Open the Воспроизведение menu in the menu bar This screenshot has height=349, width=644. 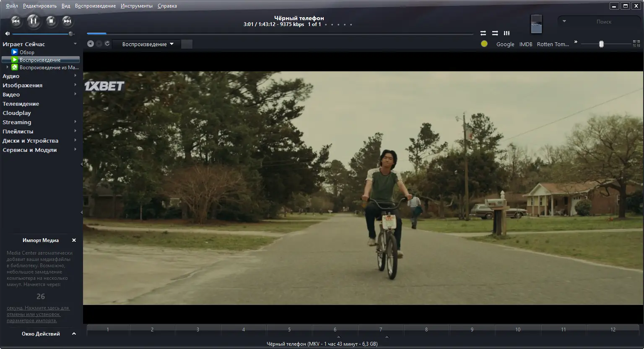click(95, 6)
